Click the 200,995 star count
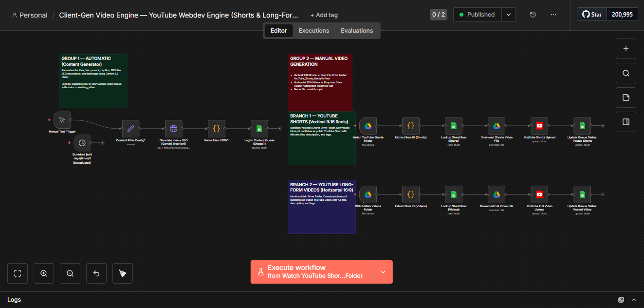The width and height of the screenshot is (644, 308). pos(622,15)
